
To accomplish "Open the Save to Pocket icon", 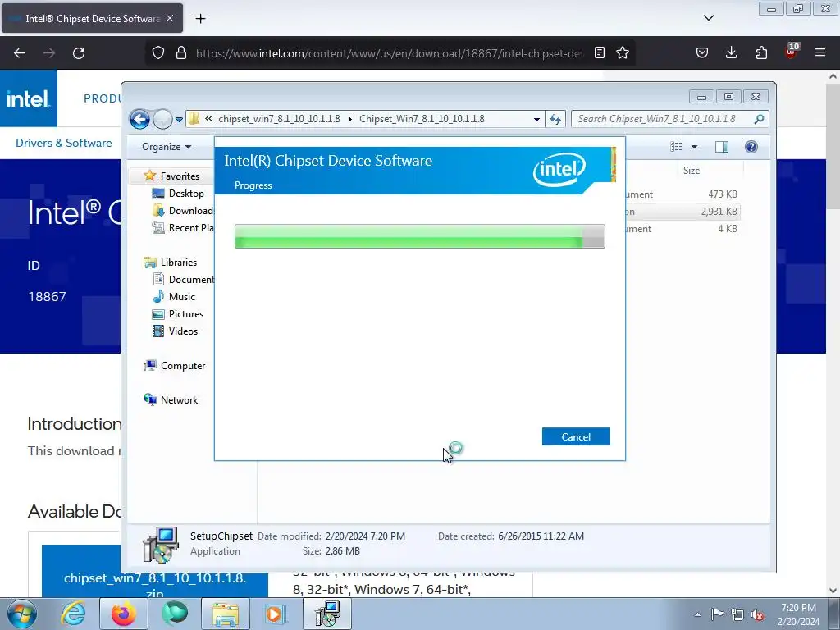I will [x=702, y=52].
